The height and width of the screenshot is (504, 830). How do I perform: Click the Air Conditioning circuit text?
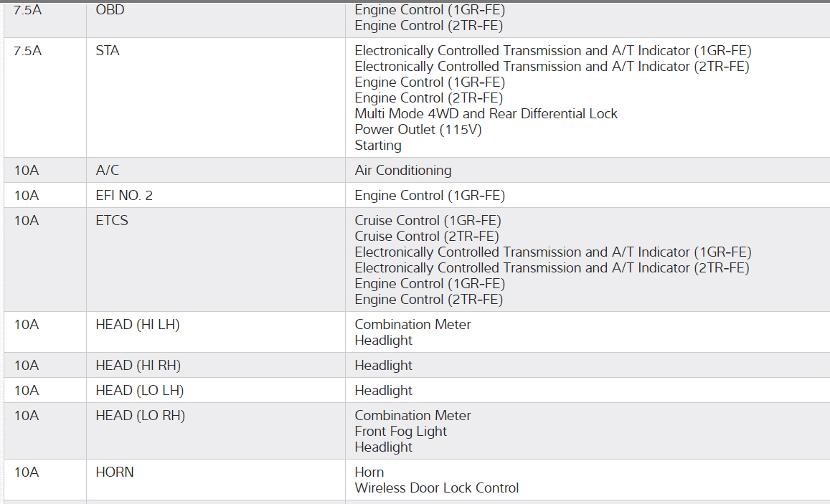click(x=403, y=170)
